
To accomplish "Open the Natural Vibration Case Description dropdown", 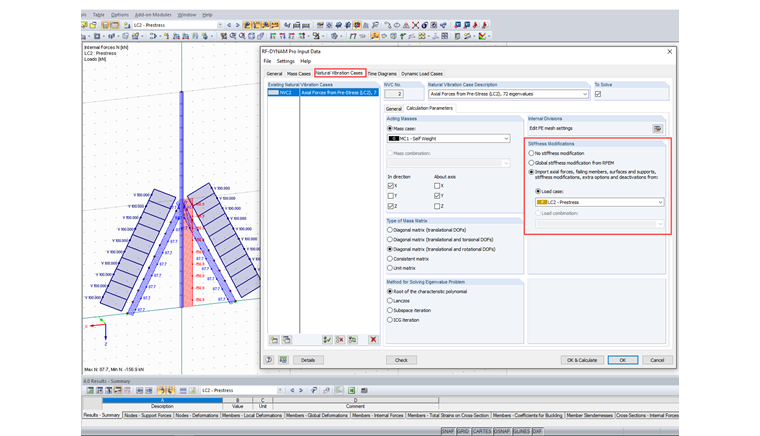I will click(x=583, y=95).
